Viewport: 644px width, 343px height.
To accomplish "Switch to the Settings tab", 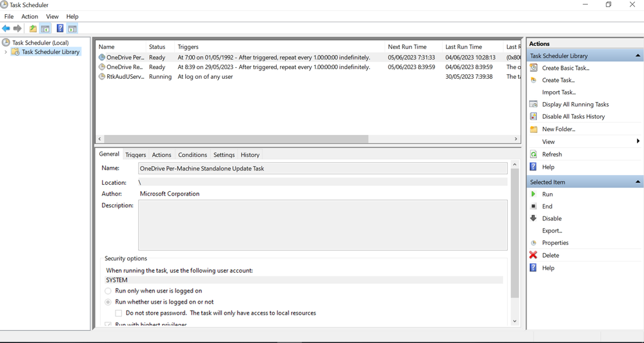I will (224, 154).
